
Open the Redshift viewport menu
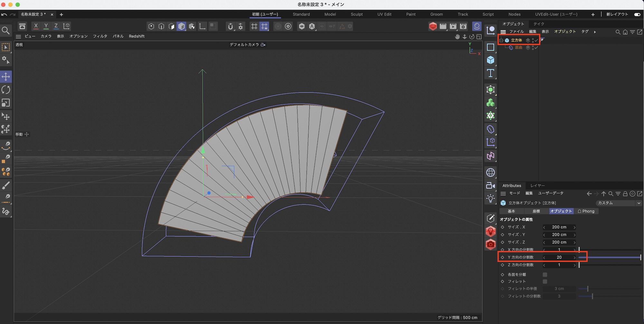(137, 36)
